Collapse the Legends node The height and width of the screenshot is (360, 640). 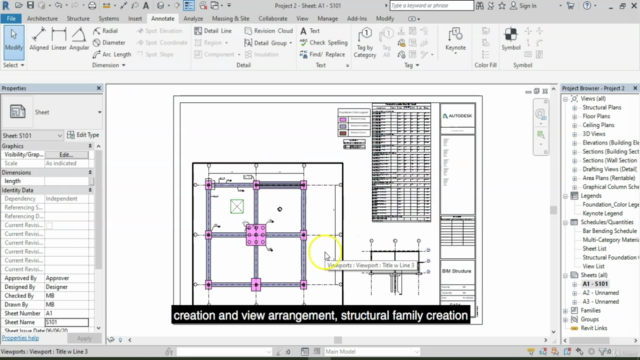[565, 196]
